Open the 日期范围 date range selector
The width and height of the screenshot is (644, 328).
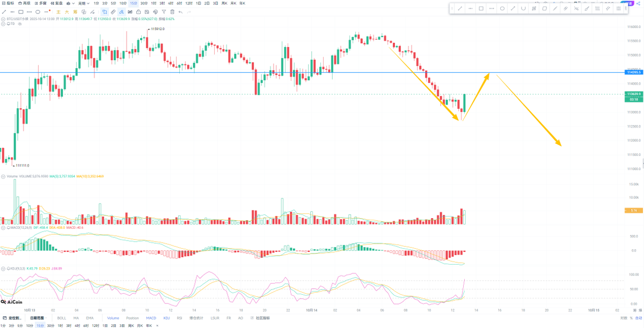39,318
